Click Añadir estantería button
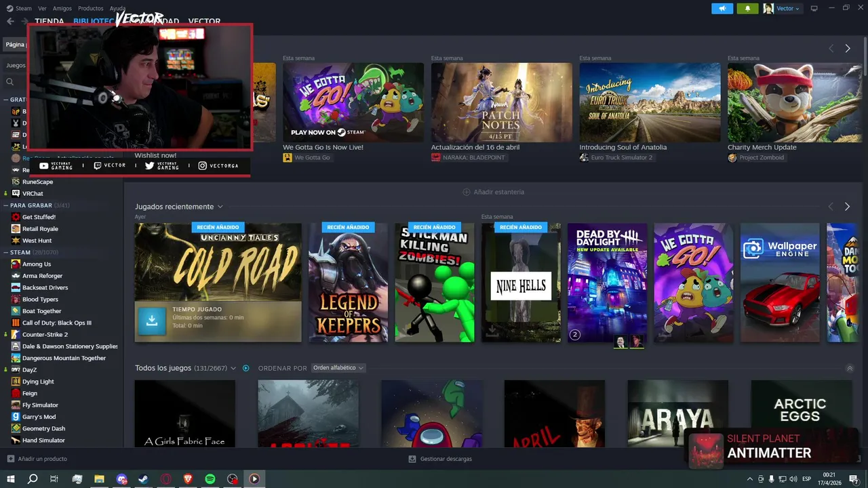The image size is (868, 488). (x=493, y=192)
